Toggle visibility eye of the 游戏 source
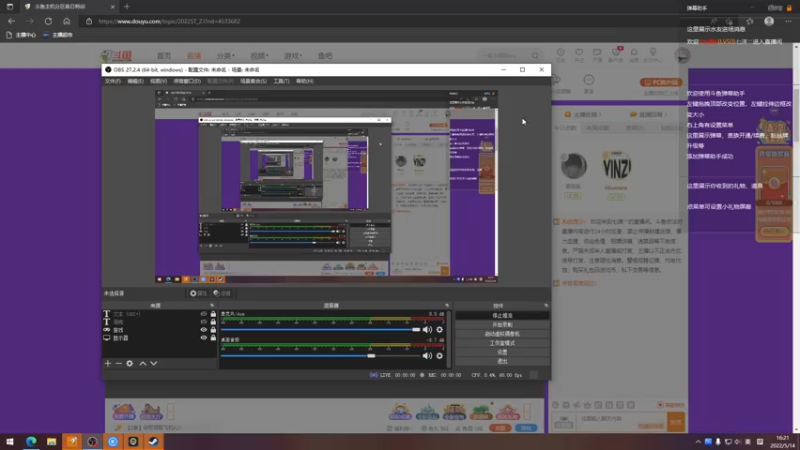The width and height of the screenshot is (800, 450). [x=204, y=330]
